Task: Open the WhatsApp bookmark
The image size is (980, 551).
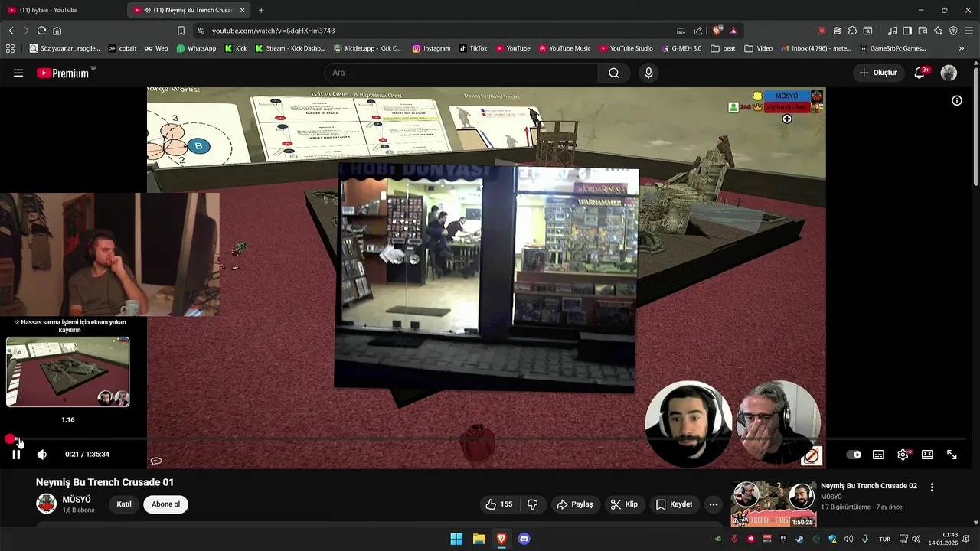Action: (x=196, y=48)
